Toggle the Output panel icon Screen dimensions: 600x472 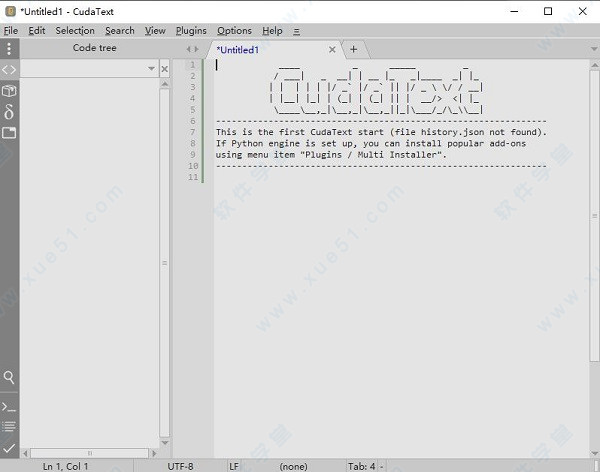pyautogui.click(x=9, y=426)
